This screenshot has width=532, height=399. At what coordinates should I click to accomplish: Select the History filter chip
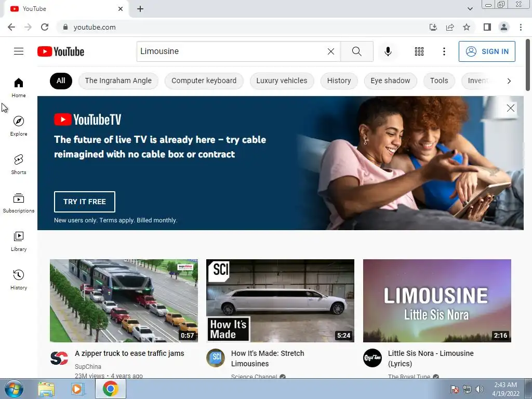tap(339, 81)
